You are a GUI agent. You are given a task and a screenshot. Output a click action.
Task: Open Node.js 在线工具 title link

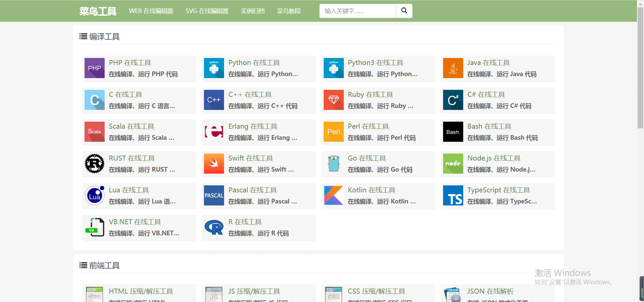click(494, 158)
